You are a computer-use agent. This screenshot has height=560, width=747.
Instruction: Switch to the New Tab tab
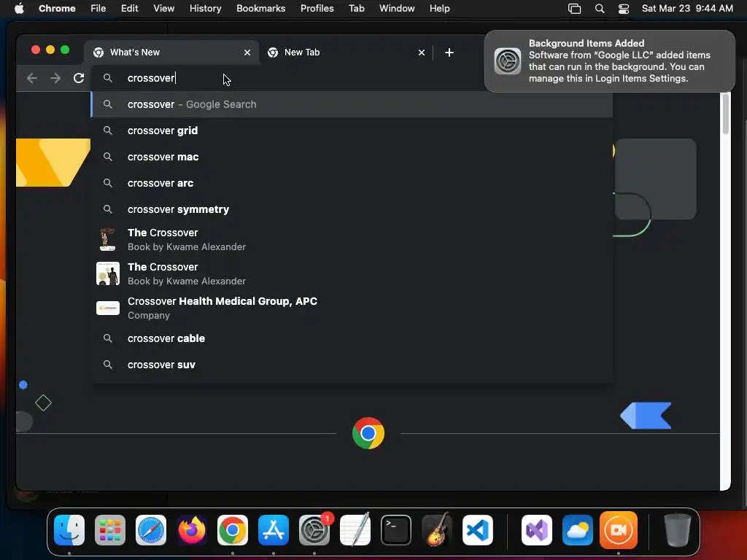click(346, 52)
